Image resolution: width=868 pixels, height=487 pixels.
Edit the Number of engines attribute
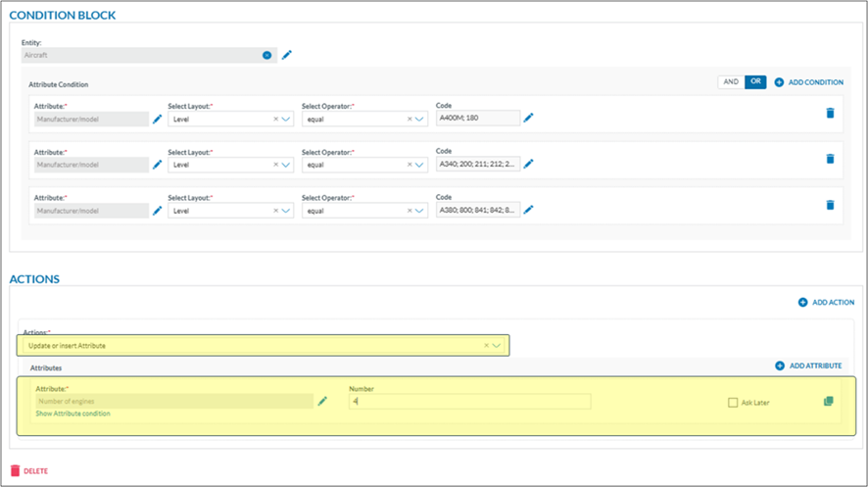coord(322,402)
